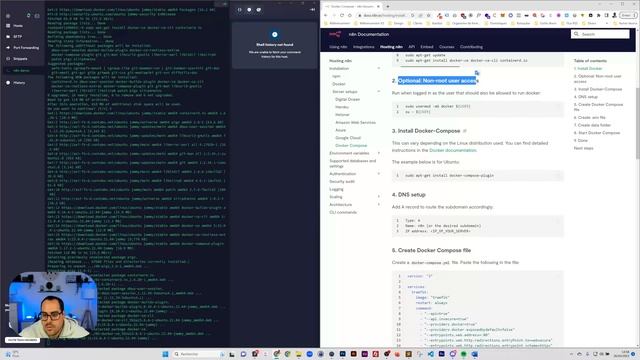640x360 pixels.
Task: Open Docker Compose page in docs sidebar
Action: coord(351,146)
